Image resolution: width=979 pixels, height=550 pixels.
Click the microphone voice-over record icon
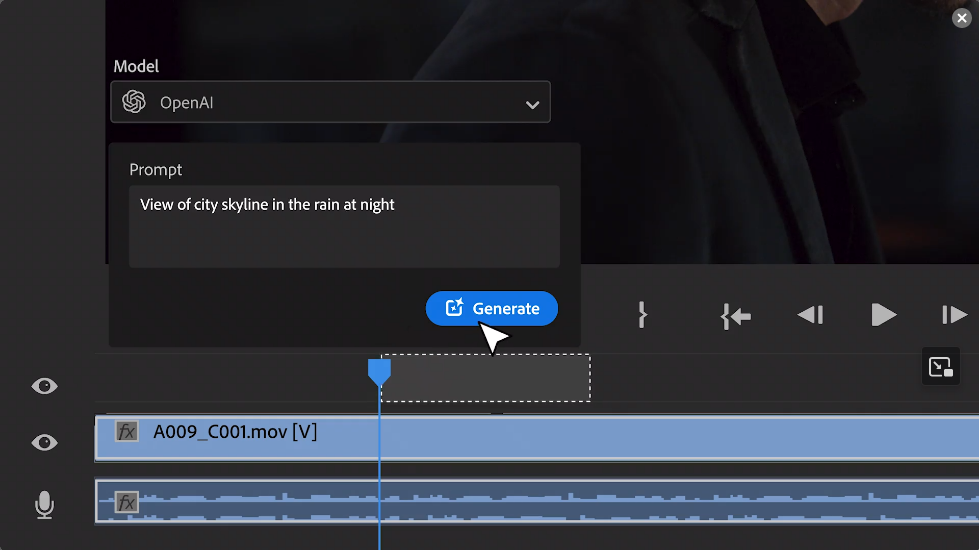tap(44, 504)
